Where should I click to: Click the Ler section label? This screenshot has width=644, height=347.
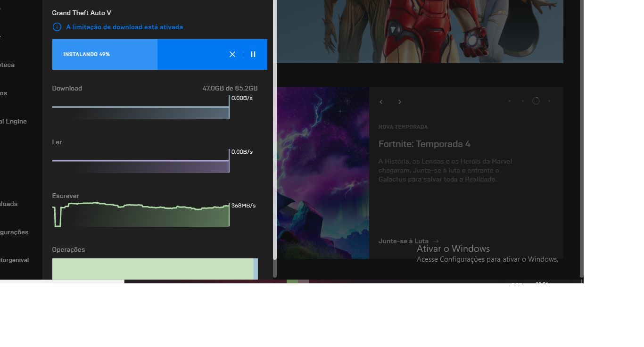tap(57, 142)
